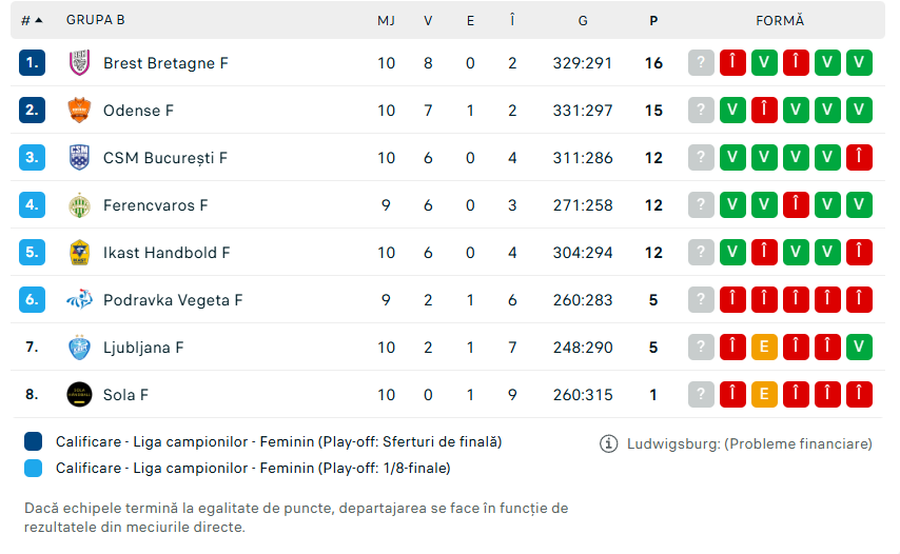Viewport: 900px width, 554px height.
Task: Sort table by MJ matches column
Action: (386, 20)
